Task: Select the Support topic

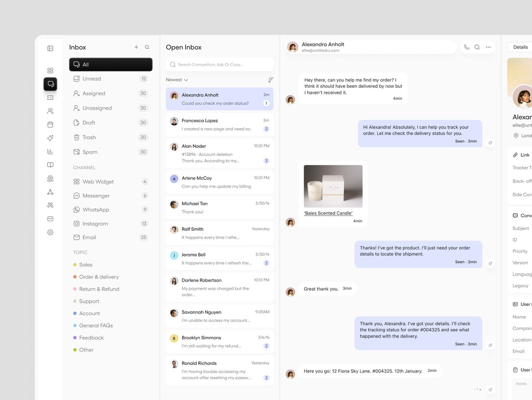Action: click(86, 301)
